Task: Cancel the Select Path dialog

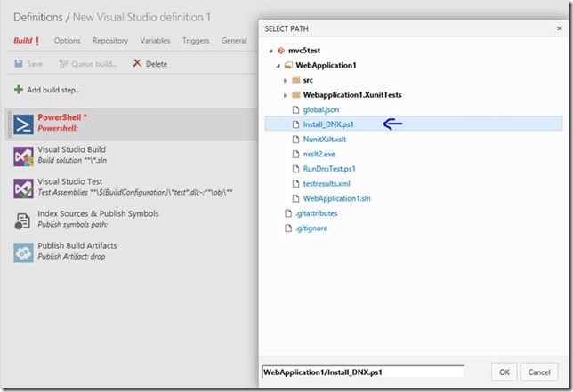Action: [539, 372]
